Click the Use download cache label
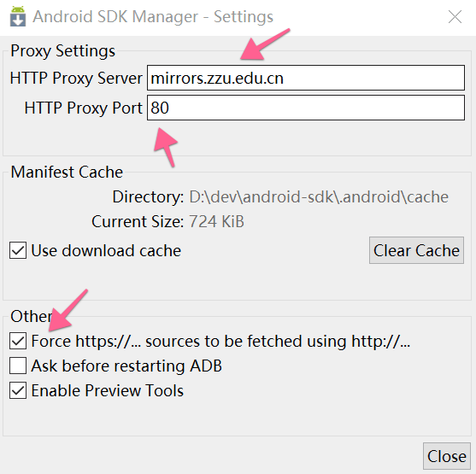 pyautogui.click(x=106, y=250)
